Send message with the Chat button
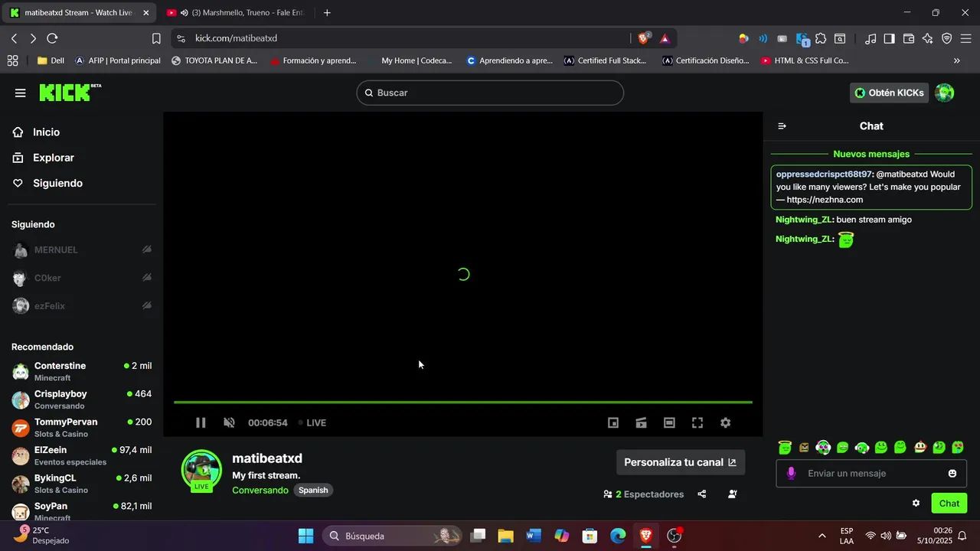 [x=949, y=503]
